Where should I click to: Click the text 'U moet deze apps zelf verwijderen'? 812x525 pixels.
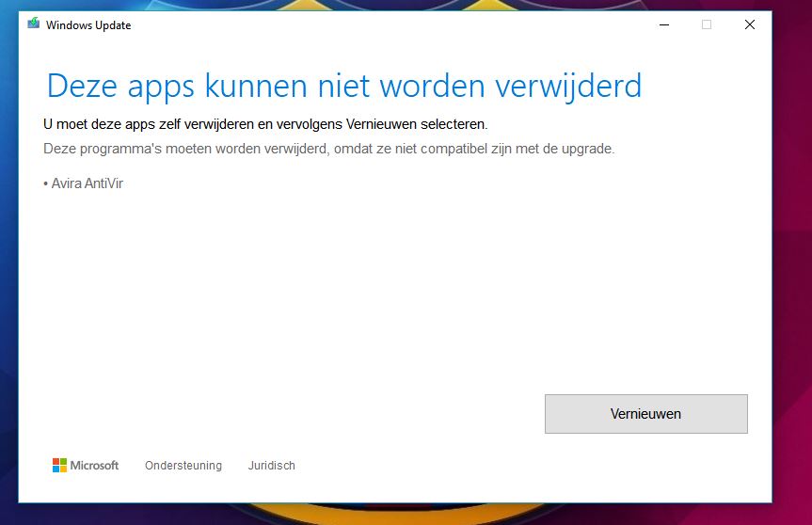pos(148,124)
